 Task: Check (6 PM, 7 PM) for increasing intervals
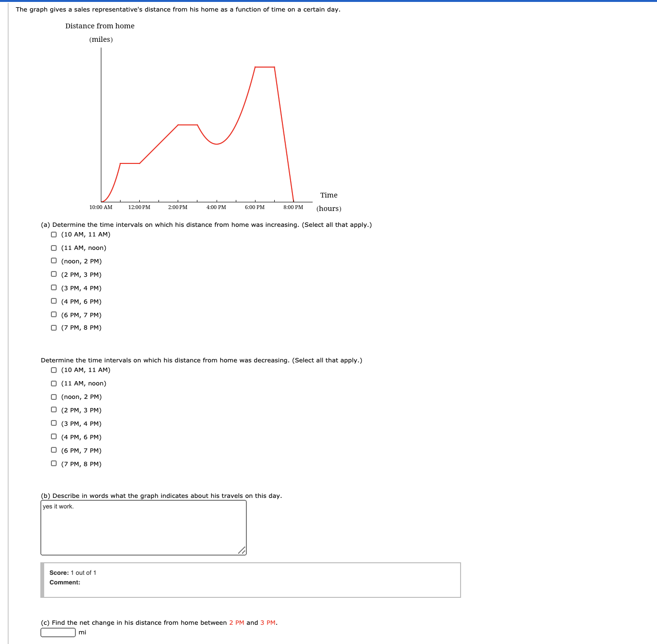53,315
